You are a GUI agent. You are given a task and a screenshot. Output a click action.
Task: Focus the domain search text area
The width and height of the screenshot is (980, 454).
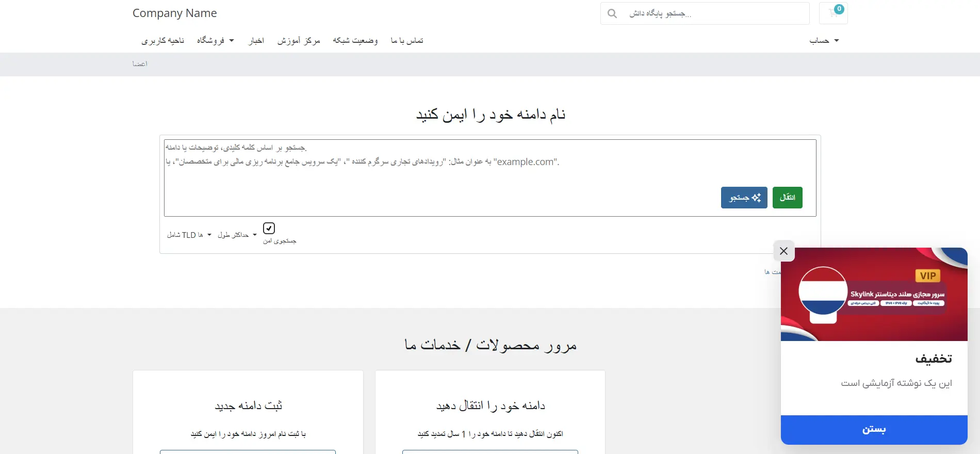click(x=490, y=178)
